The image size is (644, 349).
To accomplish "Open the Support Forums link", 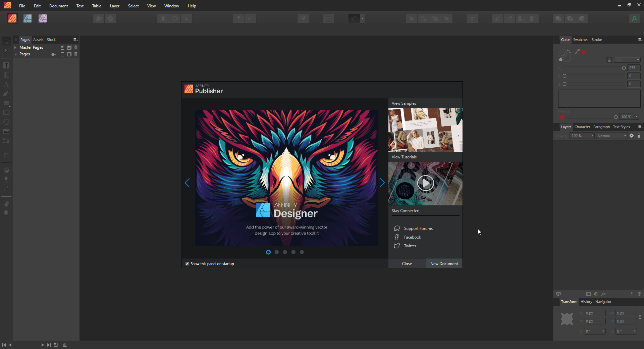I will [418, 228].
